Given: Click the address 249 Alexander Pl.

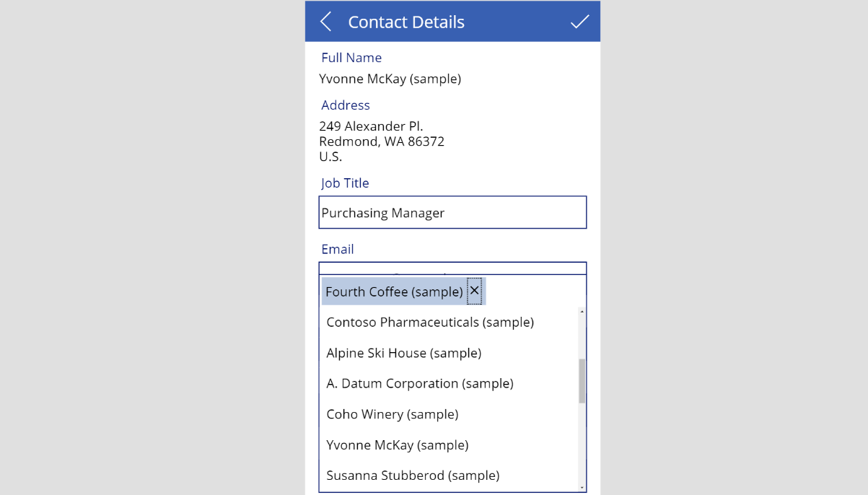Looking at the screenshot, I should pyautogui.click(x=371, y=126).
